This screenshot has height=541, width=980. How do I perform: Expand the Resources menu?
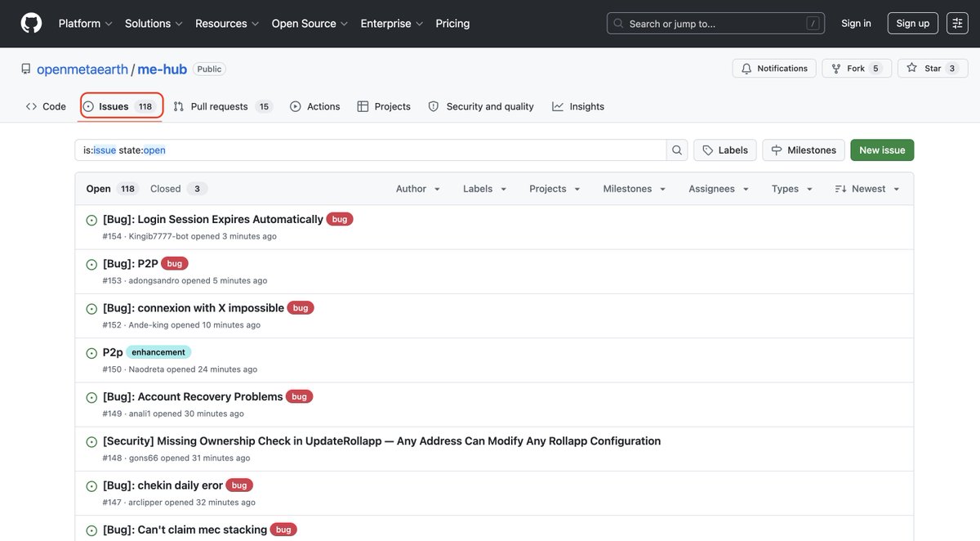[227, 24]
